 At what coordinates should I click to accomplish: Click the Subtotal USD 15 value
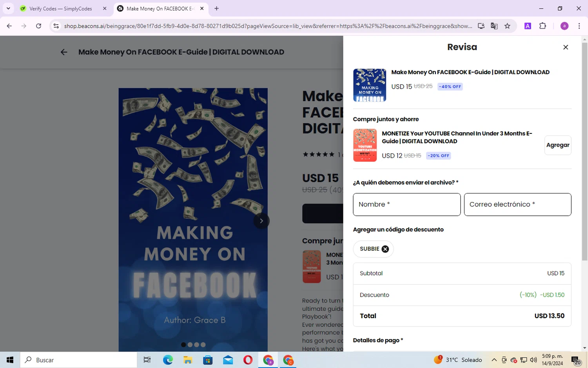pos(555,273)
